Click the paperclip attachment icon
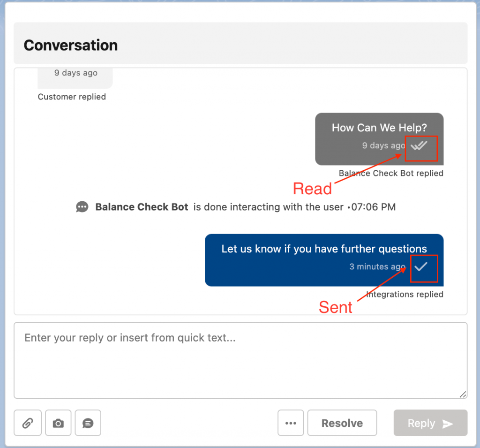The image size is (480, 448). [28, 423]
